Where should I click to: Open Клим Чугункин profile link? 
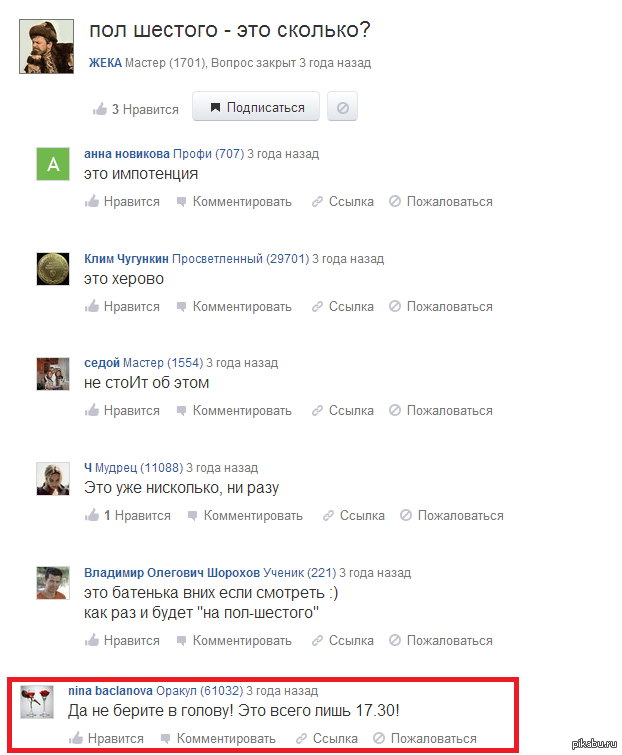pyautogui.click(x=127, y=259)
